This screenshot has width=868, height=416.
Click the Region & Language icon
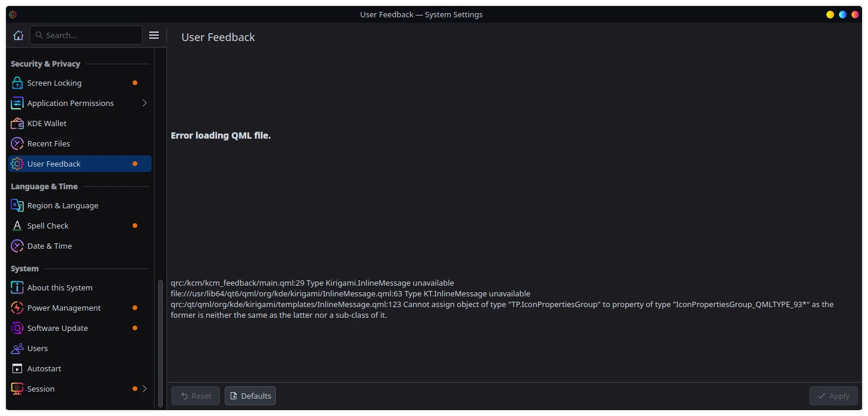pos(17,205)
